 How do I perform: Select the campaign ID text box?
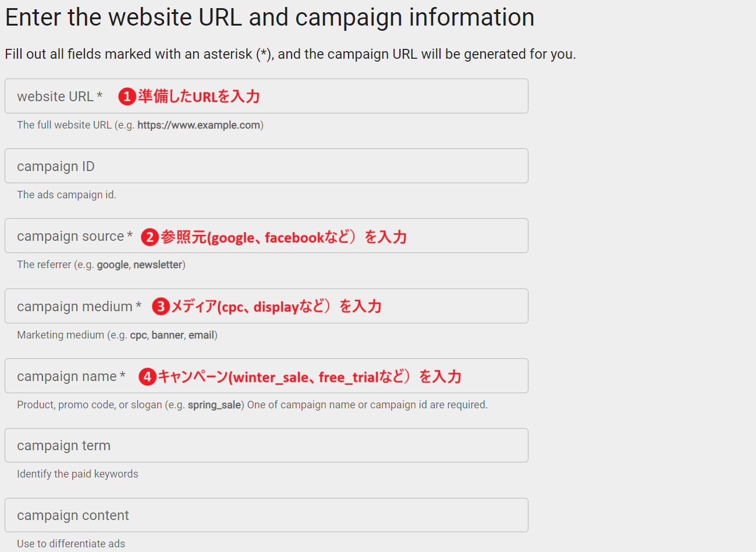point(267,166)
